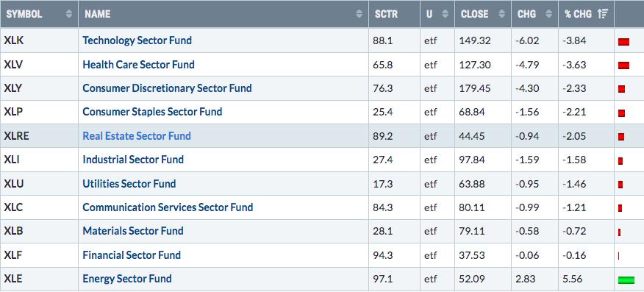Viewport: 644px width, 292px height.
Task: Open Technology Sector Fund link
Action: [x=137, y=40]
